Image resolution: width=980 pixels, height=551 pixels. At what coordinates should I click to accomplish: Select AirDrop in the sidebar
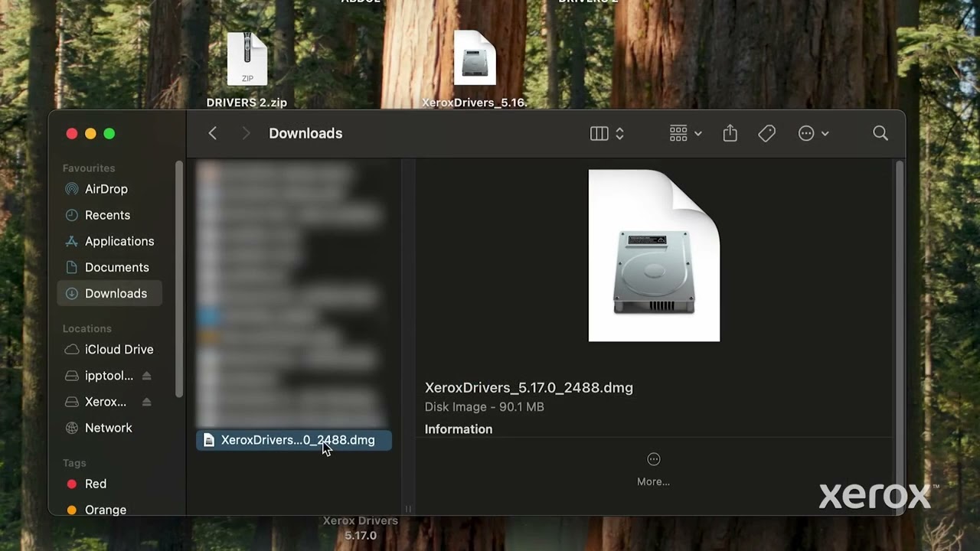click(109, 189)
